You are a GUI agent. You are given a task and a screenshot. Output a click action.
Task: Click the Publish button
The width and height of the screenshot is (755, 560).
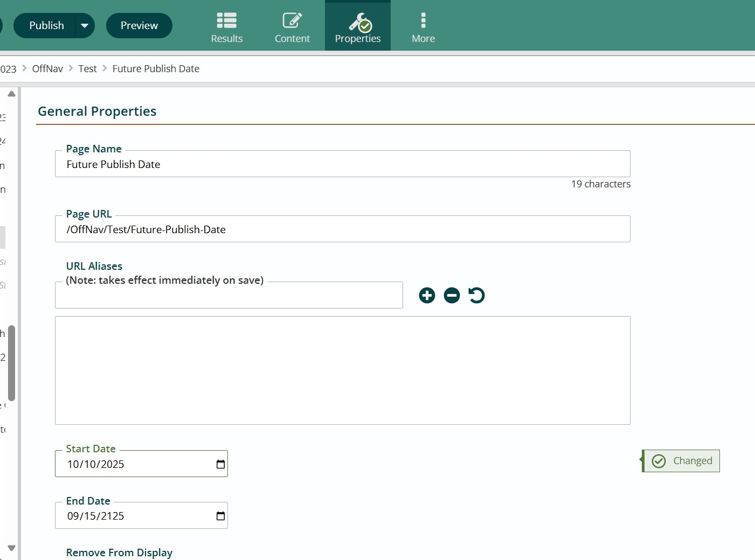(x=46, y=25)
